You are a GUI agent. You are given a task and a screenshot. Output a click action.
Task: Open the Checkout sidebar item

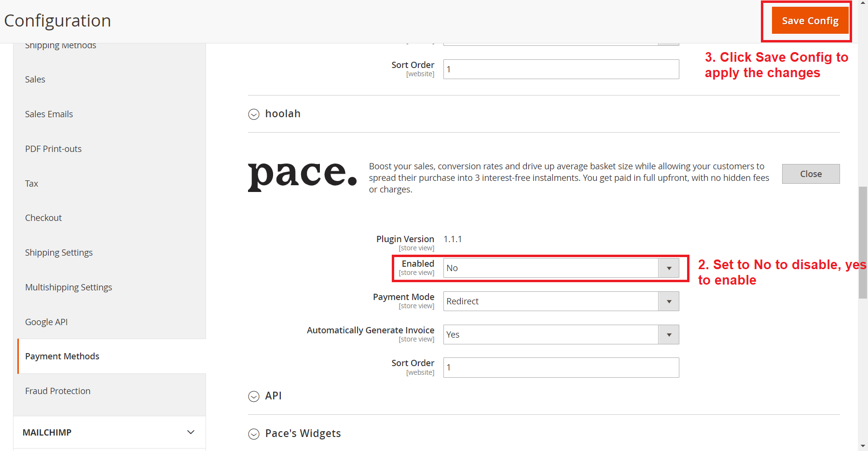tap(43, 218)
